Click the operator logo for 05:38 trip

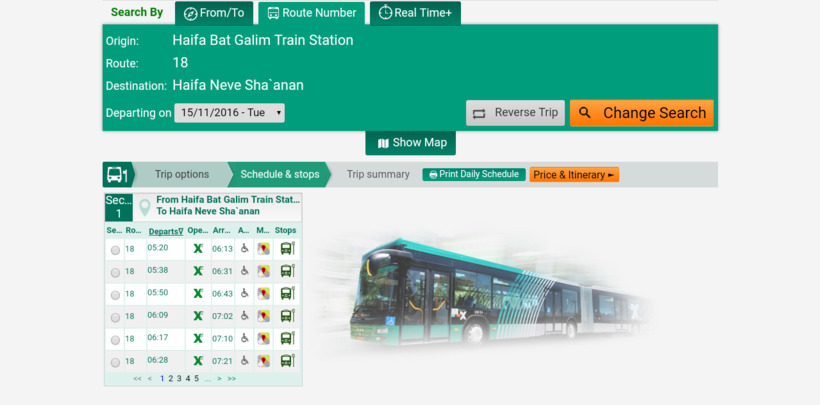pyautogui.click(x=198, y=271)
